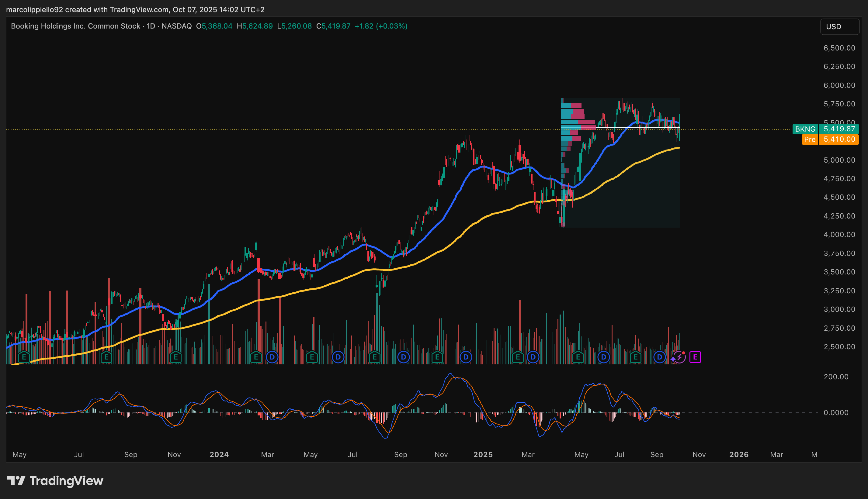This screenshot has height=499, width=868.
Task: Click the magenta upcoming earnings E marker
Action: pos(695,357)
